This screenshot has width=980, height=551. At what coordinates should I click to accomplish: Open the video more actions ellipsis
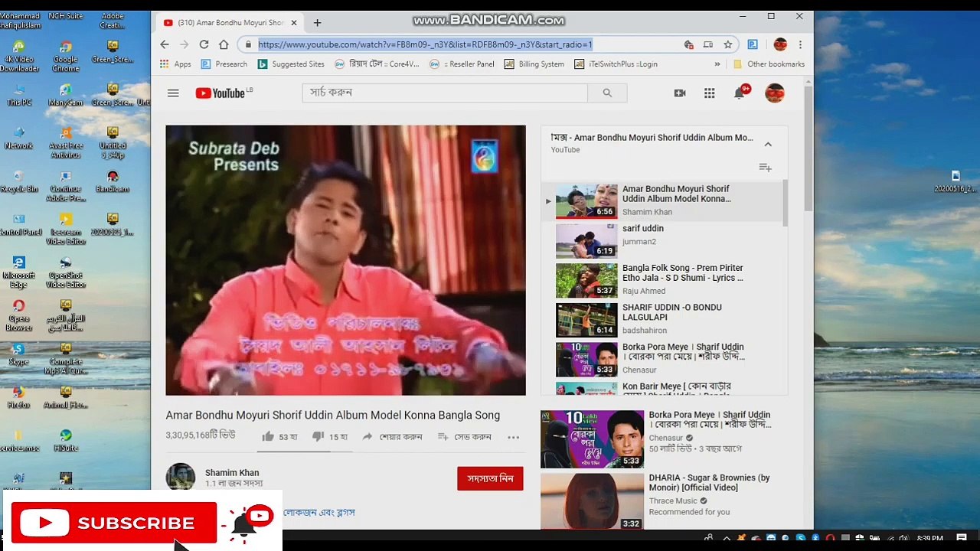pos(513,437)
